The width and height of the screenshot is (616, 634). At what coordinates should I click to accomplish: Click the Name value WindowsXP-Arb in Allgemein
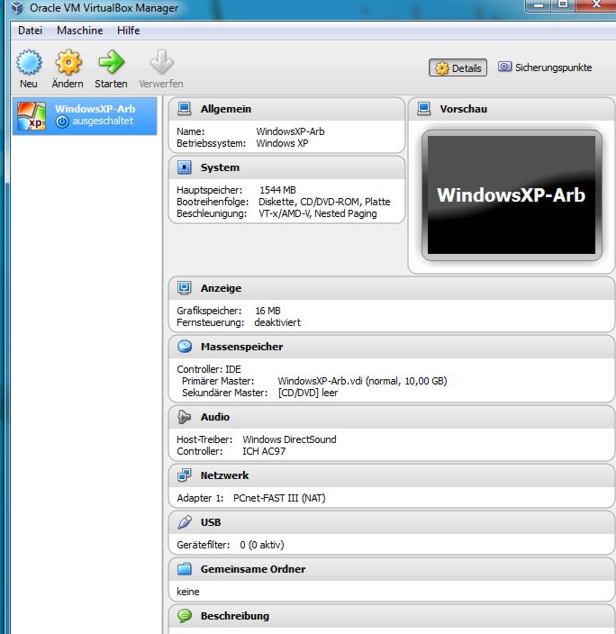coord(290,132)
